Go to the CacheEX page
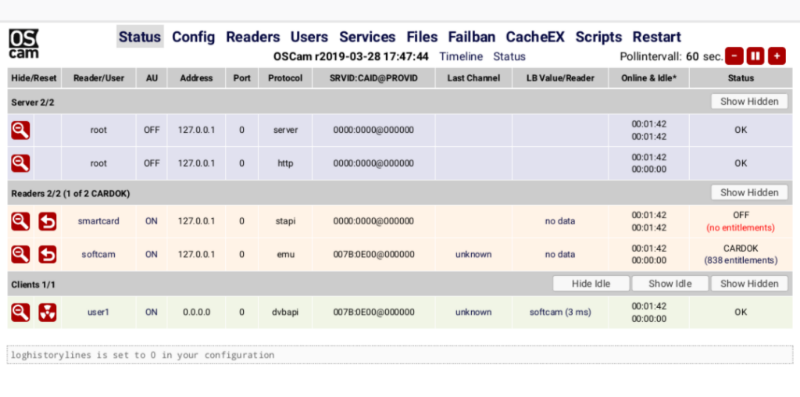 click(535, 37)
